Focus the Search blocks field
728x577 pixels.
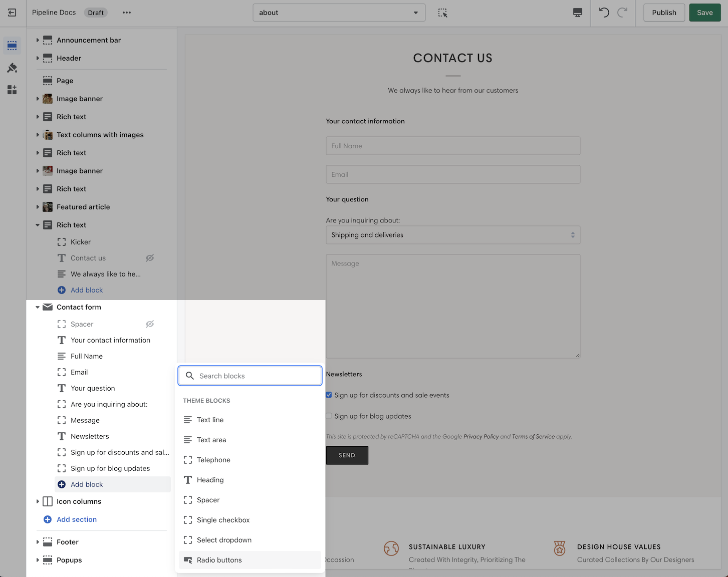[x=256, y=376]
